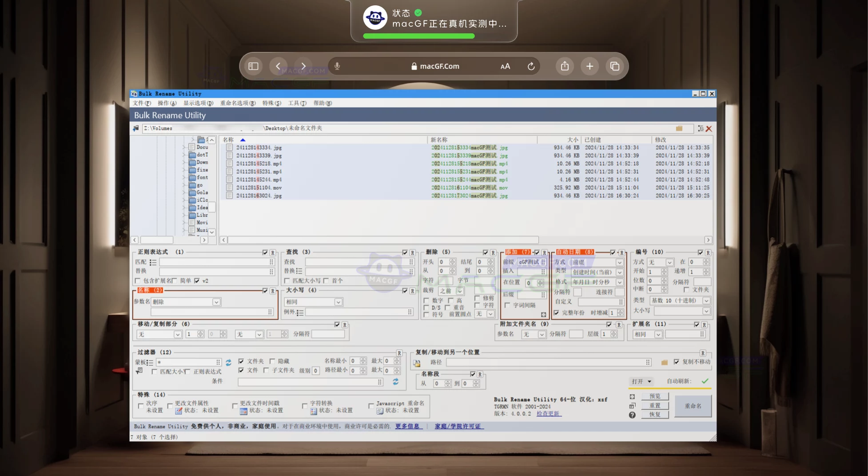
Task: Uncheck 完整年份 in the 自动日期 panel
Action: click(557, 312)
